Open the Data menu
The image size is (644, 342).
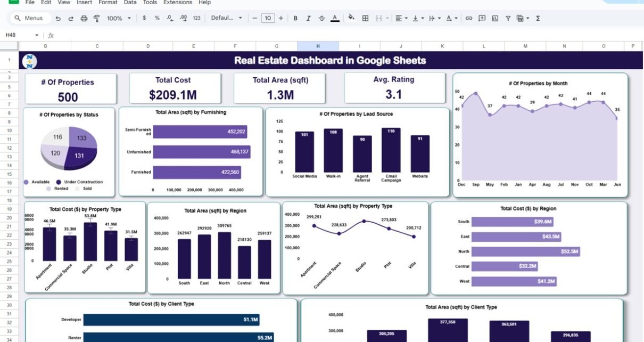[130, 3]
